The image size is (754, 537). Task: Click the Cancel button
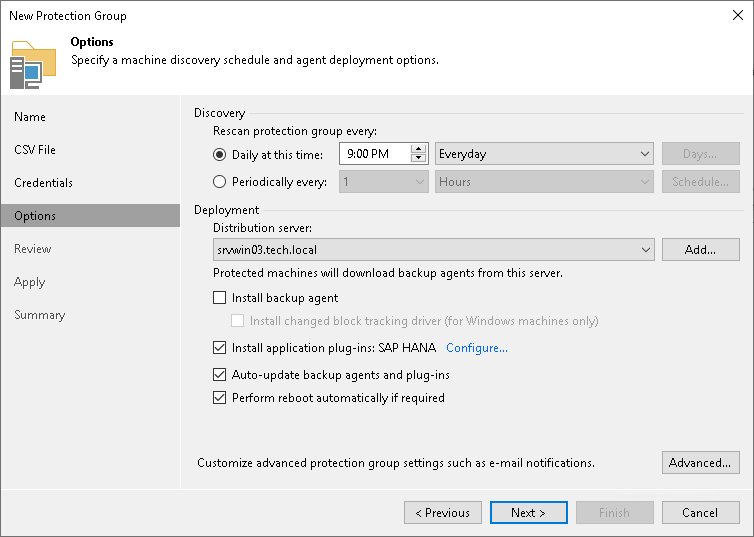701,512
